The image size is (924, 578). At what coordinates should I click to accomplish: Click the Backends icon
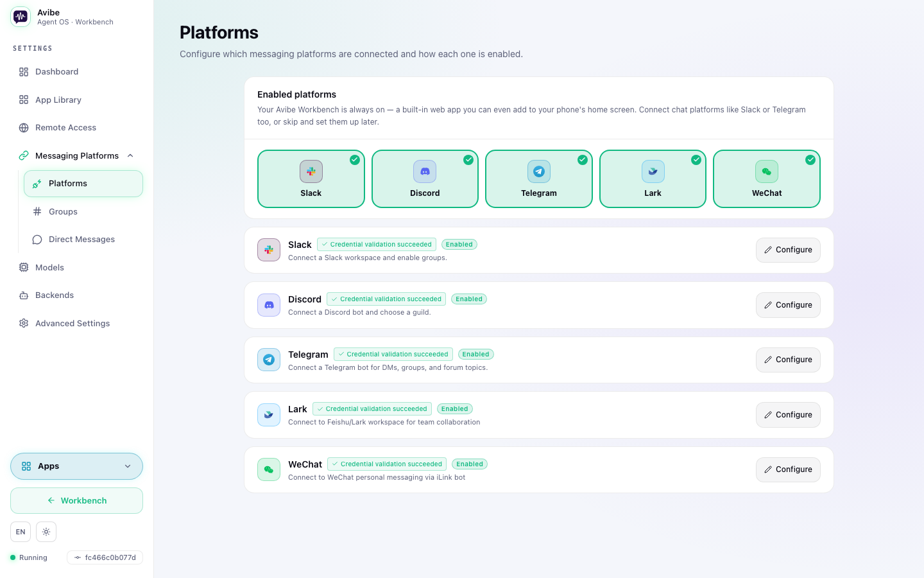[24, 295]
